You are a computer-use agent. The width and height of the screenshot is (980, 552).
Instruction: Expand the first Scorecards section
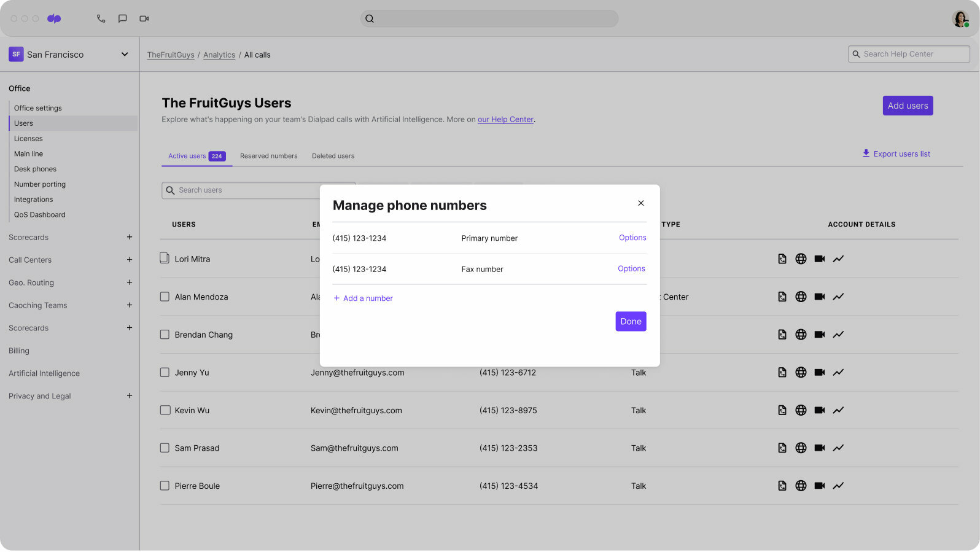(130, 238)
